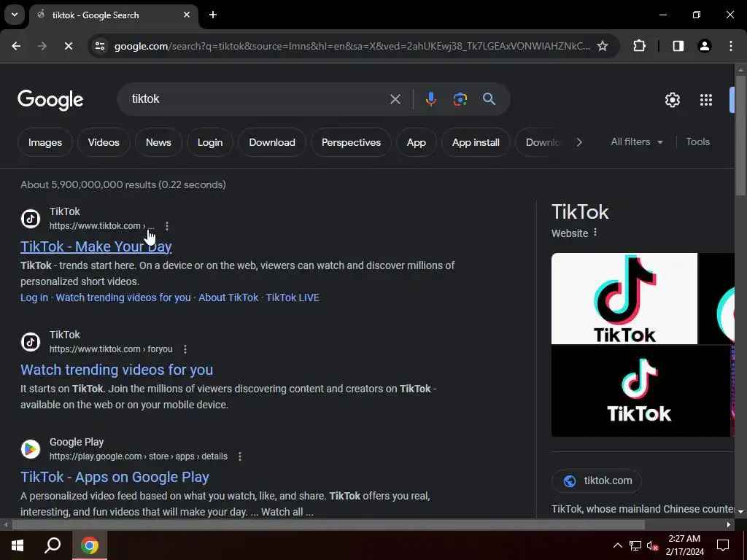Image resolution: width=747 pixels, height=560 pixels.
Task: Open the notification center icon
Action: [723, 545]
